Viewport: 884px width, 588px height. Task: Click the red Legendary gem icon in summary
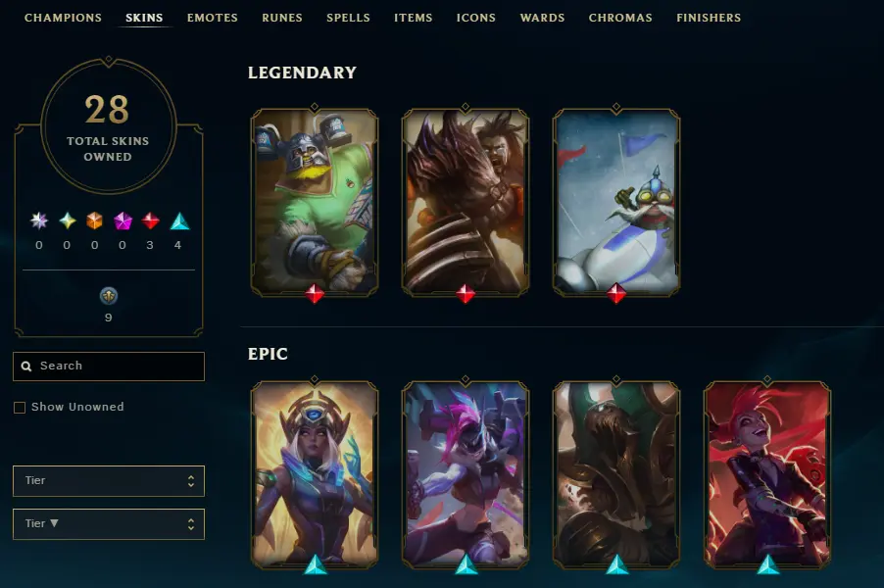(x=150, y=220)
